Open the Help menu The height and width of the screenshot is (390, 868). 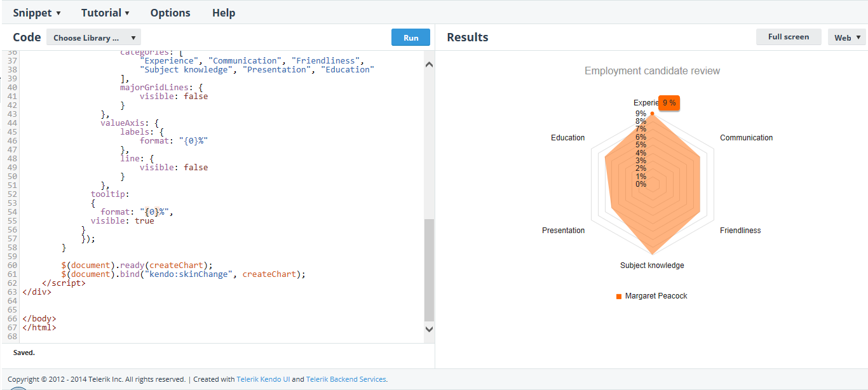click(224, 13)
